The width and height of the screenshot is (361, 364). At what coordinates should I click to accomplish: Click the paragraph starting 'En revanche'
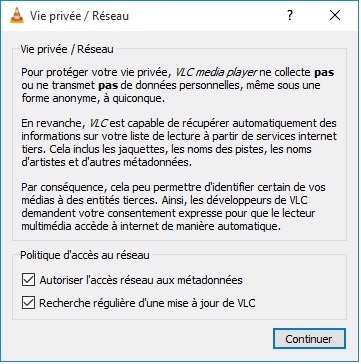coord(179,143)
